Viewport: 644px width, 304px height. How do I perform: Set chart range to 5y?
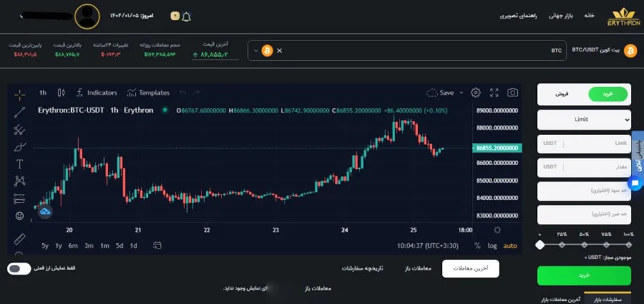tap(45, 246)
